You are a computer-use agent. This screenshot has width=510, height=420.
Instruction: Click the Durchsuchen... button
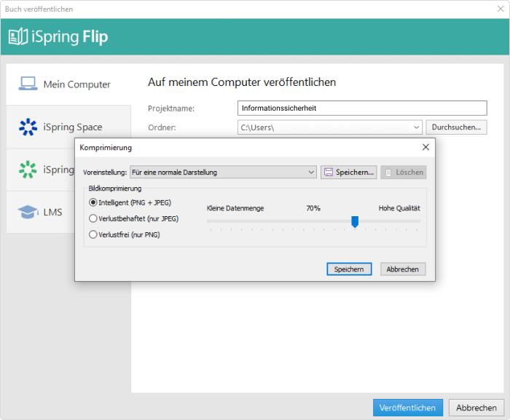pyautogui.click(x=456, y=127)
